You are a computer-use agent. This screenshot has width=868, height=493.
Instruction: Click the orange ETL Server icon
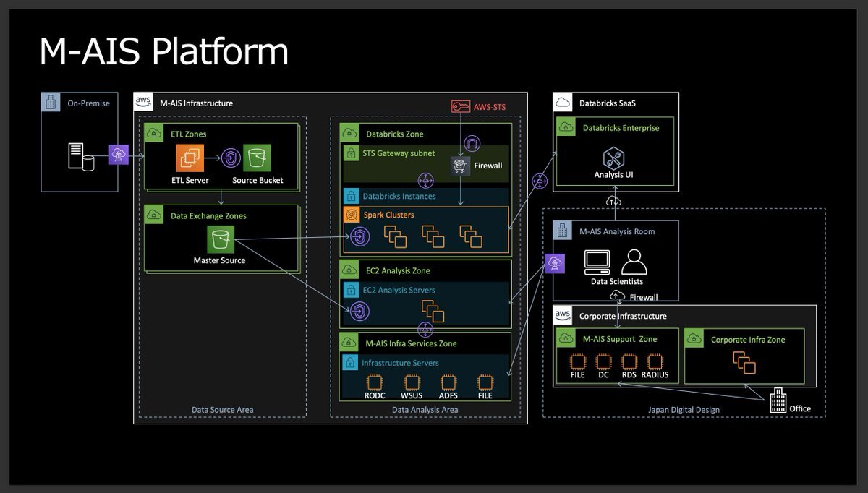tap(190, 158)
